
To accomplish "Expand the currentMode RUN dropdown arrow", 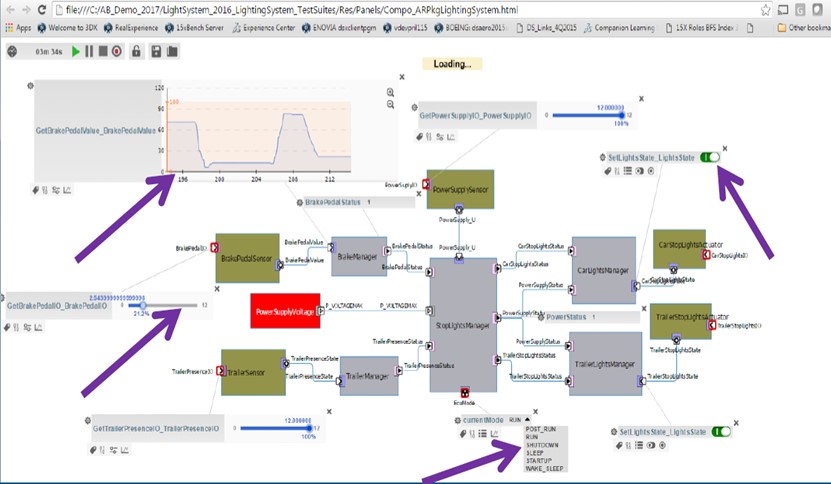I will (527, 419).
